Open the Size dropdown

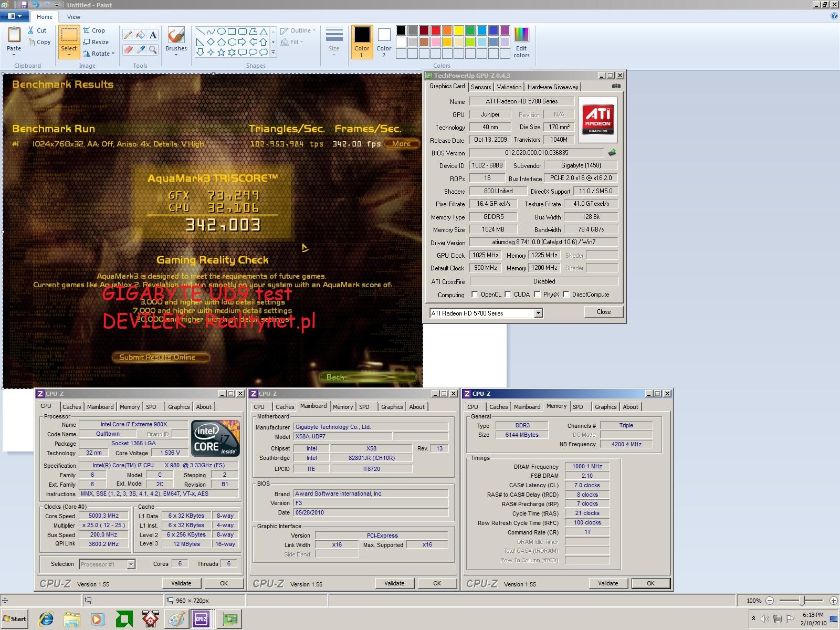tap(334, 41)
